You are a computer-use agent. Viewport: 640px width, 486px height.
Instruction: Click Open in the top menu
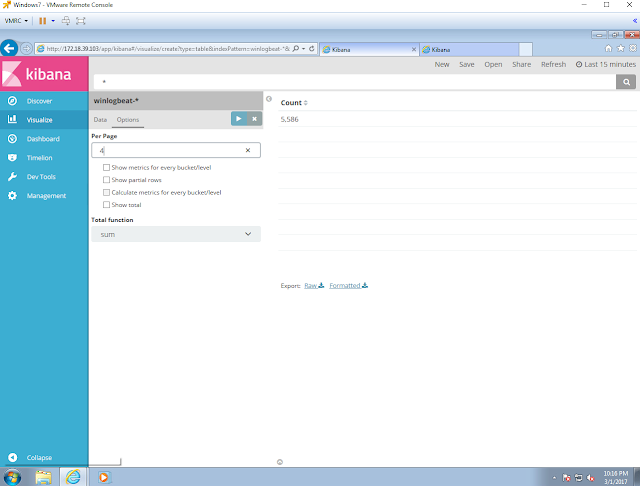[x=493, y=64]
